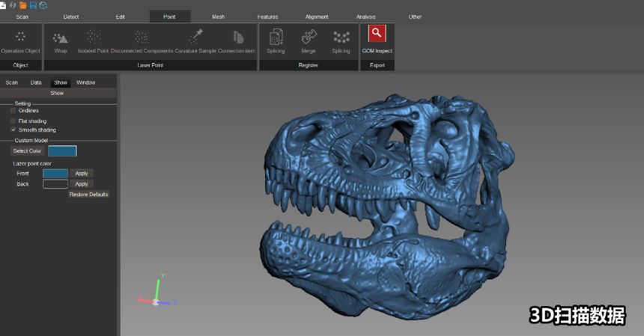Click the Back laser point color swatch

coord(55,184)
